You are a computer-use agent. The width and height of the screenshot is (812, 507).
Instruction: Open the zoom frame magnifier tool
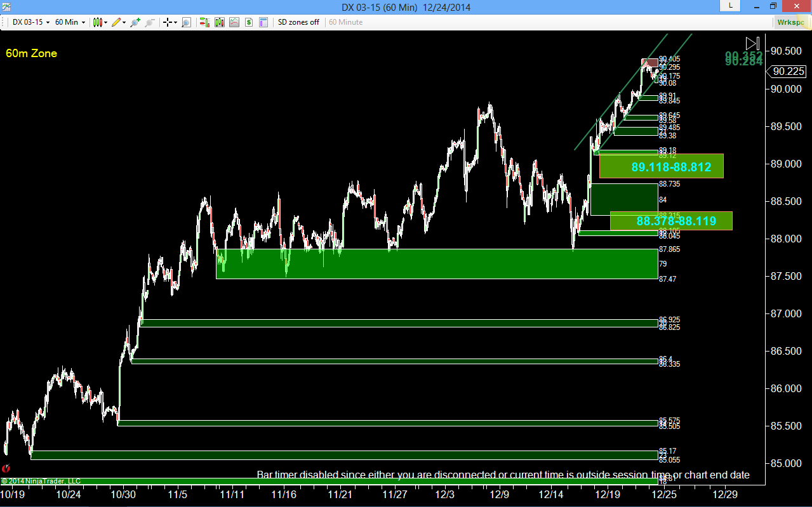pyautogui.click(x=186, y=22)
